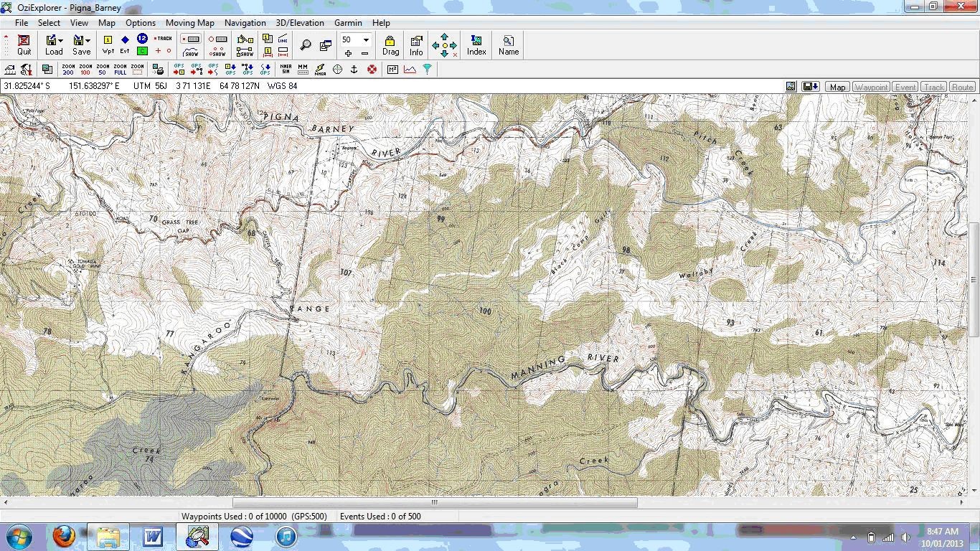The height and width of the screenshot is (551, 980).
Task: Click the plus zoom-in button
Action: tap(348, 53)
